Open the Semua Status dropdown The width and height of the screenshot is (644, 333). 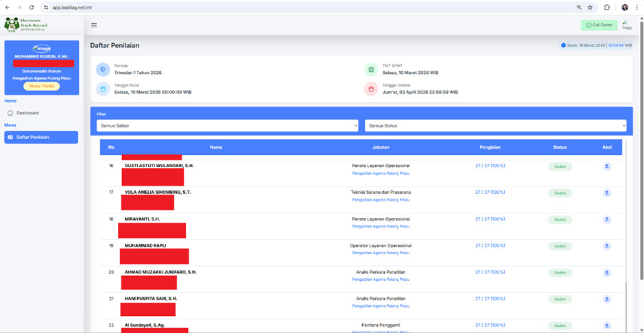(x=495, y=125)
